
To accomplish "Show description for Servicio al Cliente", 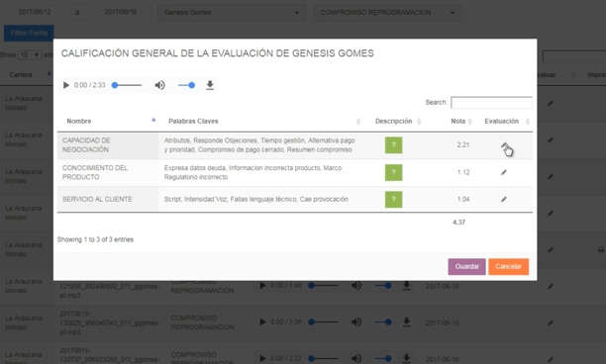I will (393, 199).
